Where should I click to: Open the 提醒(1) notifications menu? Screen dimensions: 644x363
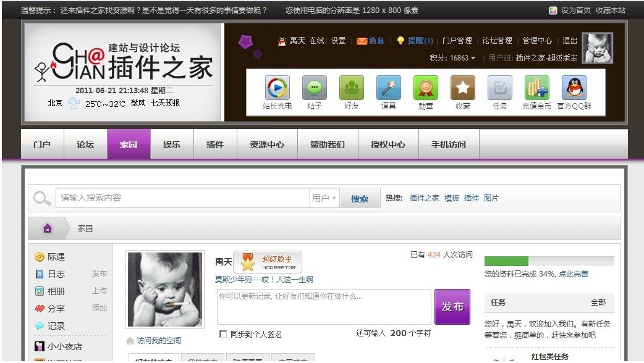click(415, 41)
